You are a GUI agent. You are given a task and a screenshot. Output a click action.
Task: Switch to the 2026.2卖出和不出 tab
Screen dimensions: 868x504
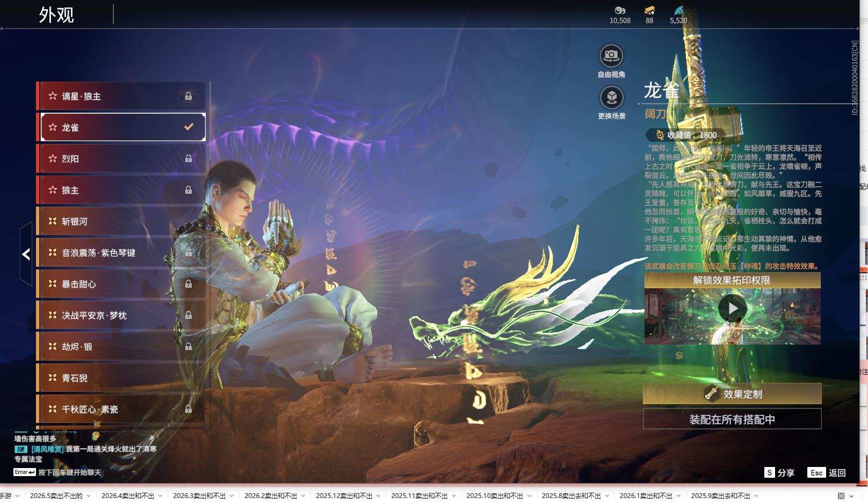[271, 496]
